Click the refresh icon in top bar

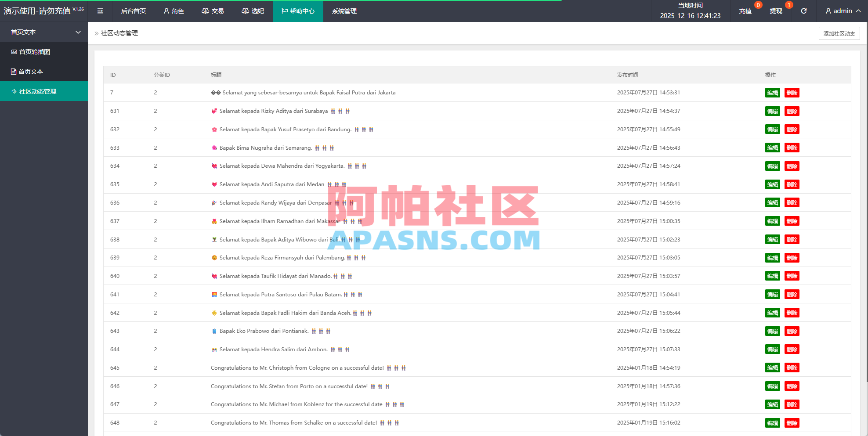(804, 11)
